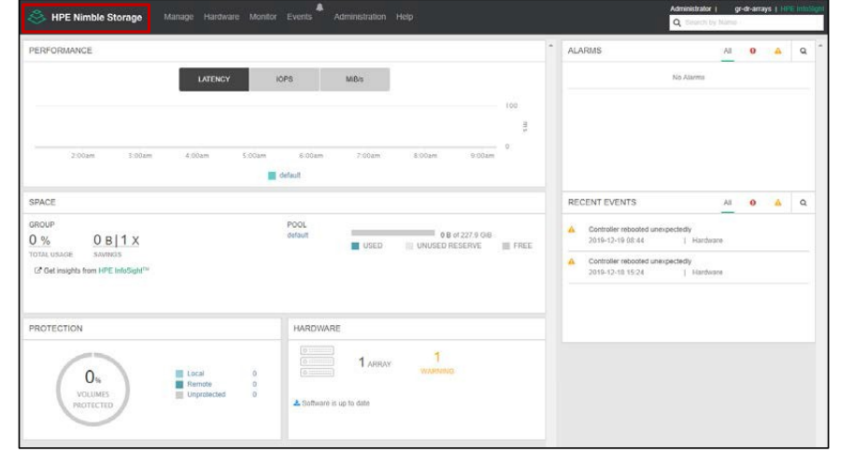Image resolution: width=868 pixels, height=452 pixels.
Task: Click warning icon of 2019-12-19 reboot event
Action: coord(571,229)
